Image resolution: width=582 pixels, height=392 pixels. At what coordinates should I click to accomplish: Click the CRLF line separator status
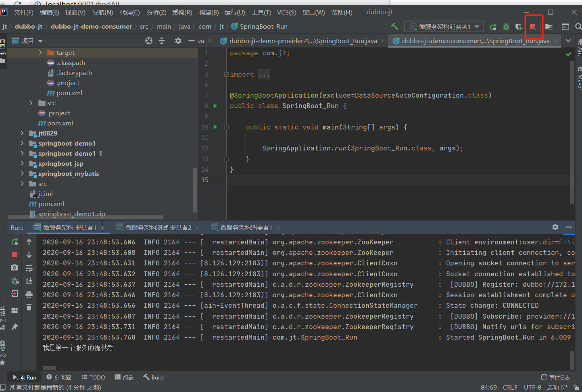point(510,387)
